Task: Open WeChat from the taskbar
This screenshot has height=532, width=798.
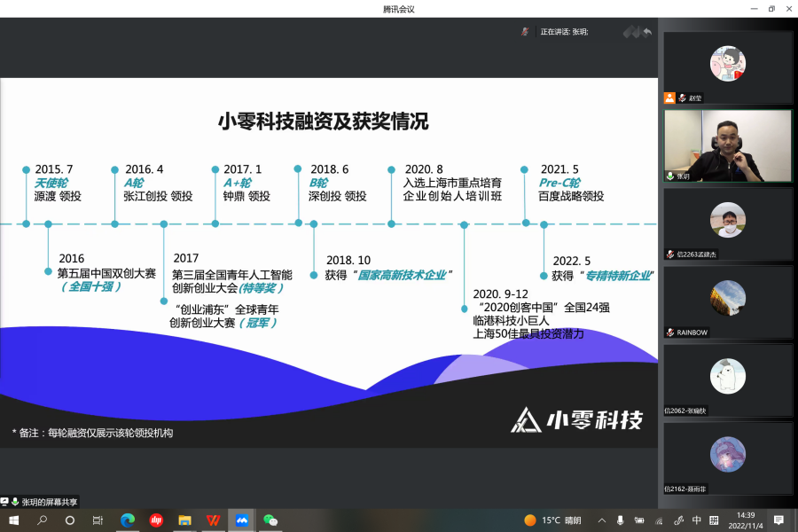Action: (x=270, y=520)
